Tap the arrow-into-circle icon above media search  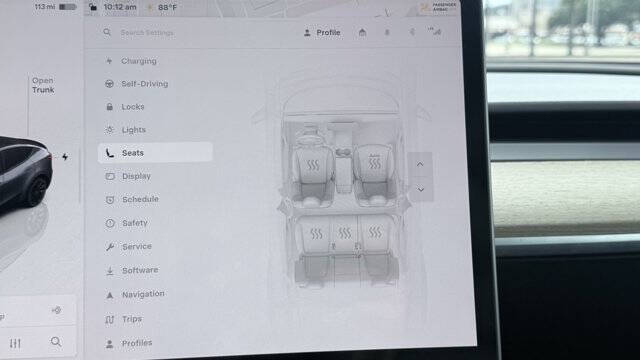click(56, 310)
